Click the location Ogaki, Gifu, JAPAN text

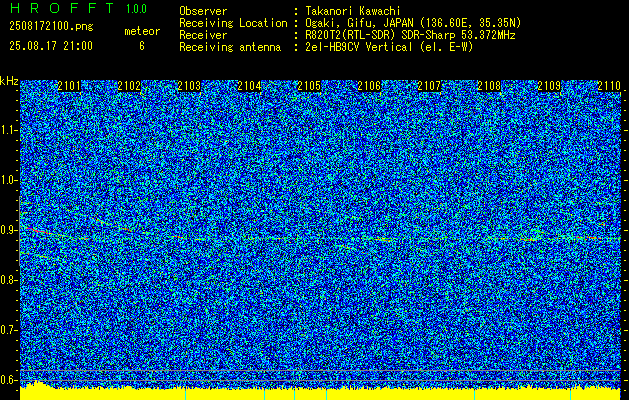point(413,23)
